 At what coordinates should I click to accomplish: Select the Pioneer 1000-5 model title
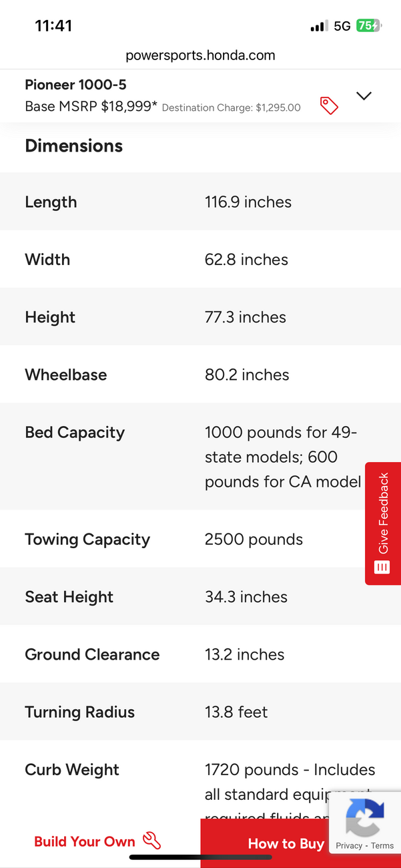click(x=75, y=85)
